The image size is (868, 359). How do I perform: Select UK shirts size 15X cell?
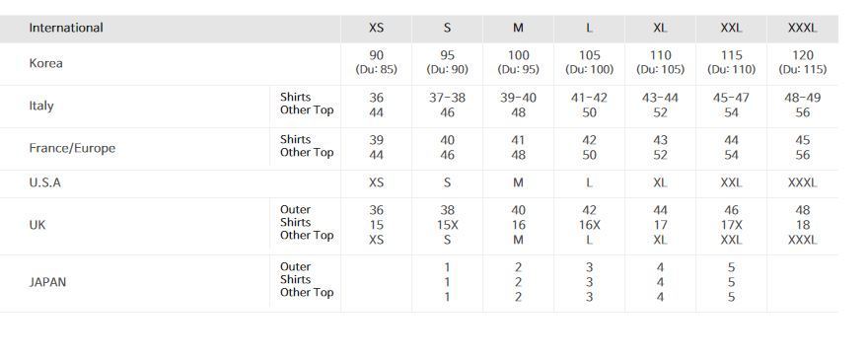point(447,225)
